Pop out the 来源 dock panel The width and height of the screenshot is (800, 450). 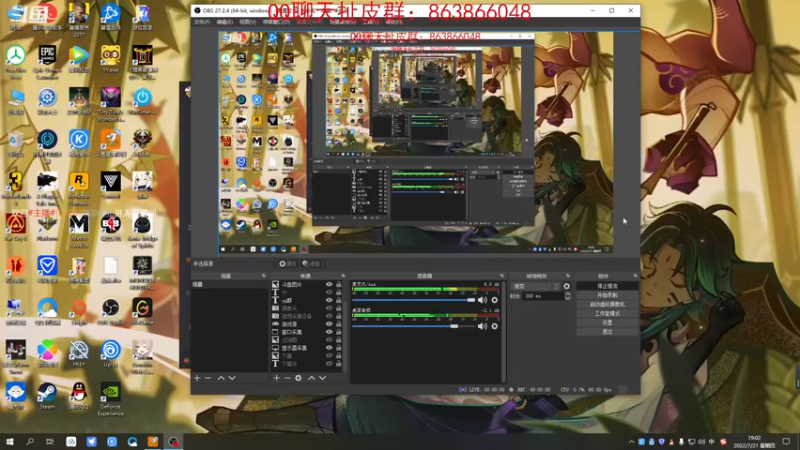pos(343,276)
